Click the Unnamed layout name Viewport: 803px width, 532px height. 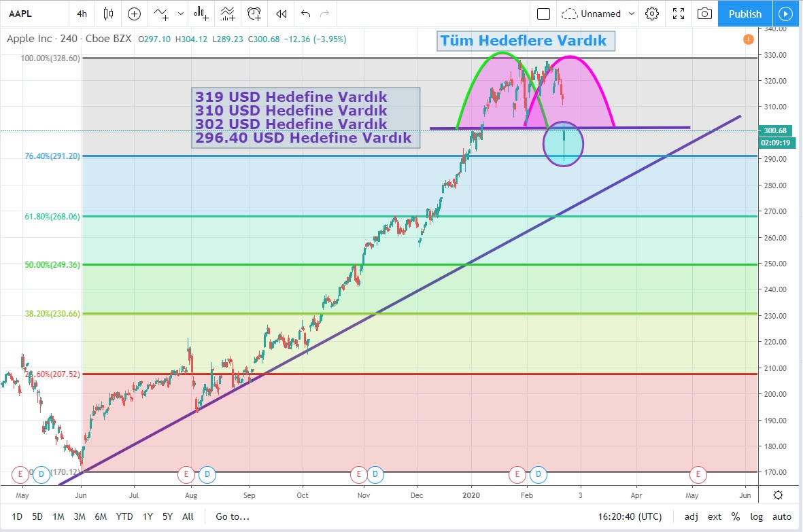point(600,14)
